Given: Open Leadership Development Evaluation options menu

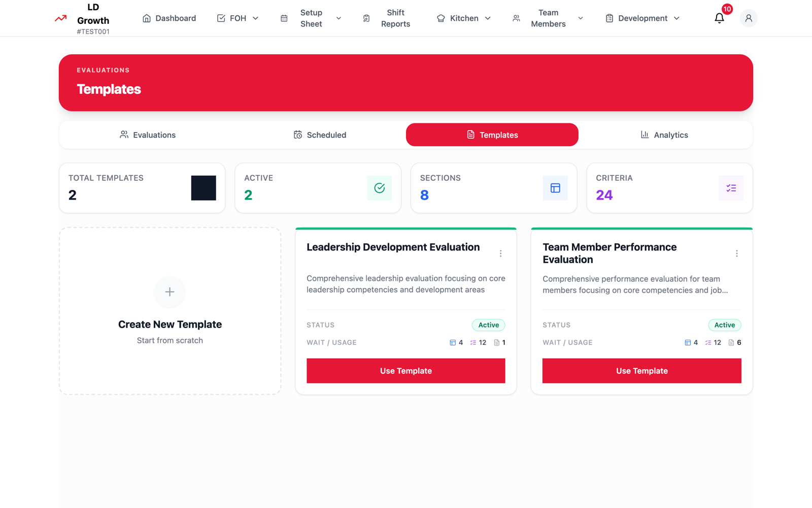Looking at the screenshot, I should tap(500, 253).
